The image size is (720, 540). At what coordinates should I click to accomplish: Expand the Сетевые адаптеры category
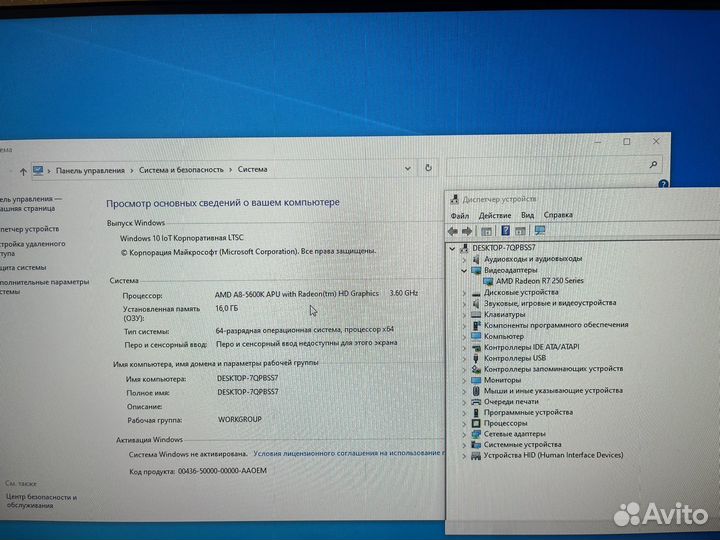click(464, 434)
